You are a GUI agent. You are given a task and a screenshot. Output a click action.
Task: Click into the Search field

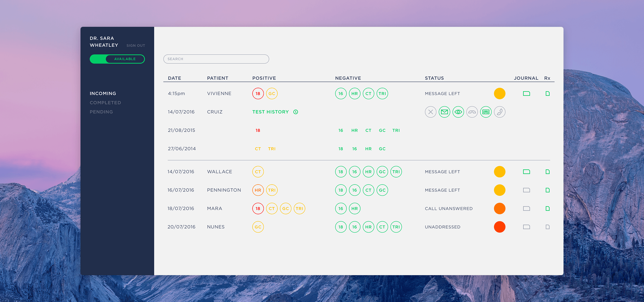tap(216, 59)
